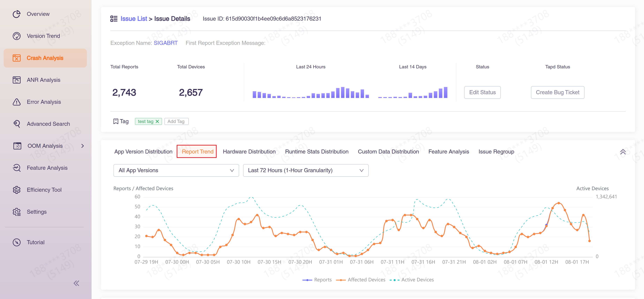The width and height of the screenshot is (644, 299).
Task: Click the Total Devices value 2,657
Action: click(x=190, y=92)
